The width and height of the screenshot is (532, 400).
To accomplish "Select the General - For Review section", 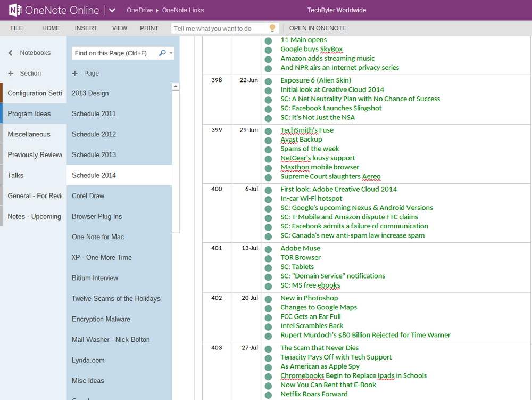I will (33, 196).
